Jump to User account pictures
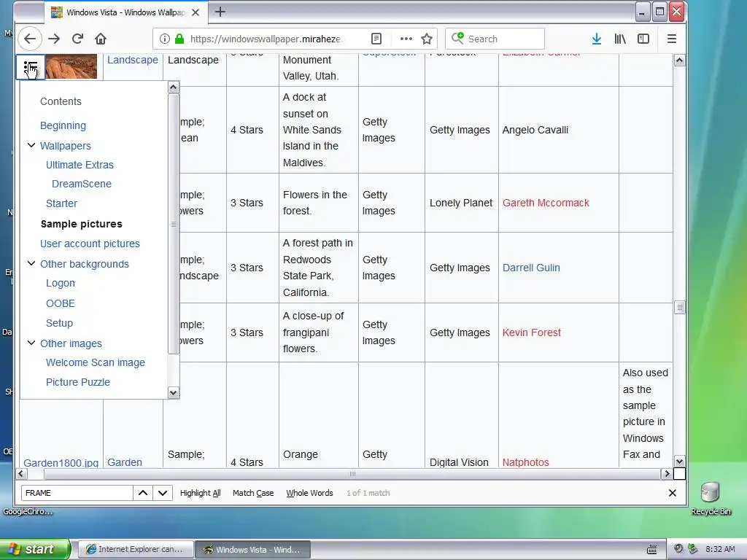The width and height of the screenshot is (747, 560). point(90,244)
